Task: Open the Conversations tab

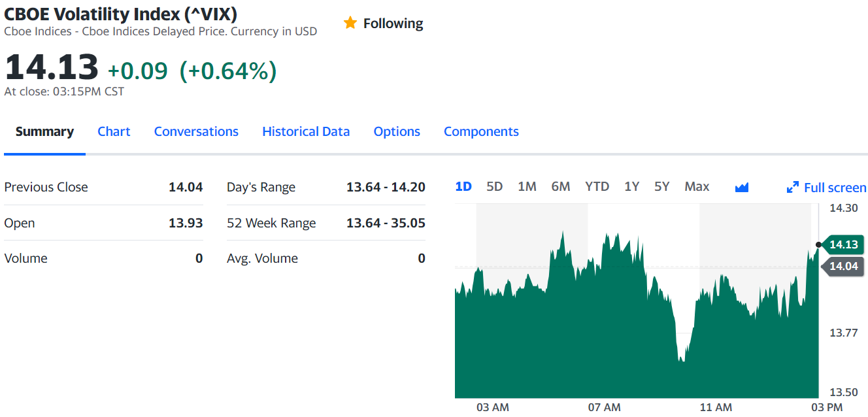Action: click(x=196, y=131)
